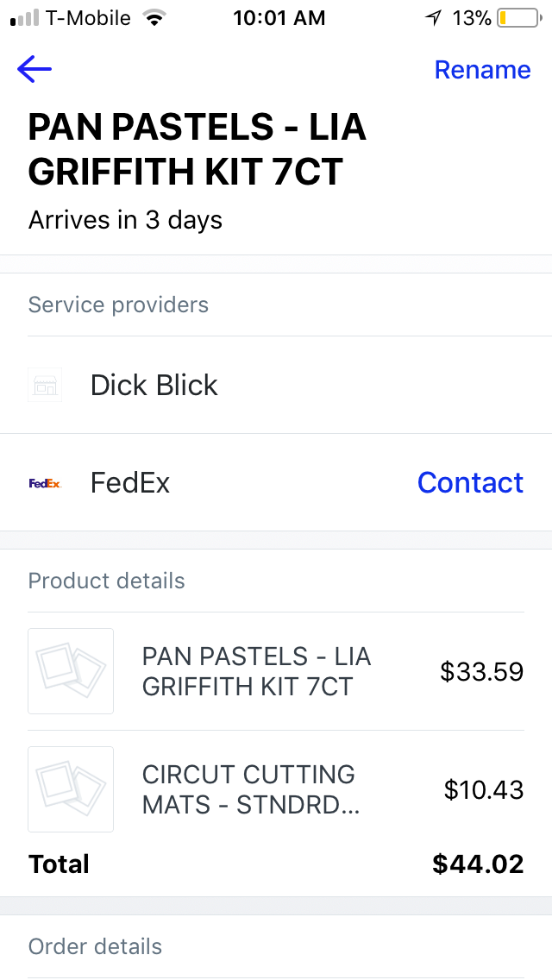Viewport: 552px width, 980px height.
Task: Tap the location arrow status icon
Action: click(x=433, y=18)
